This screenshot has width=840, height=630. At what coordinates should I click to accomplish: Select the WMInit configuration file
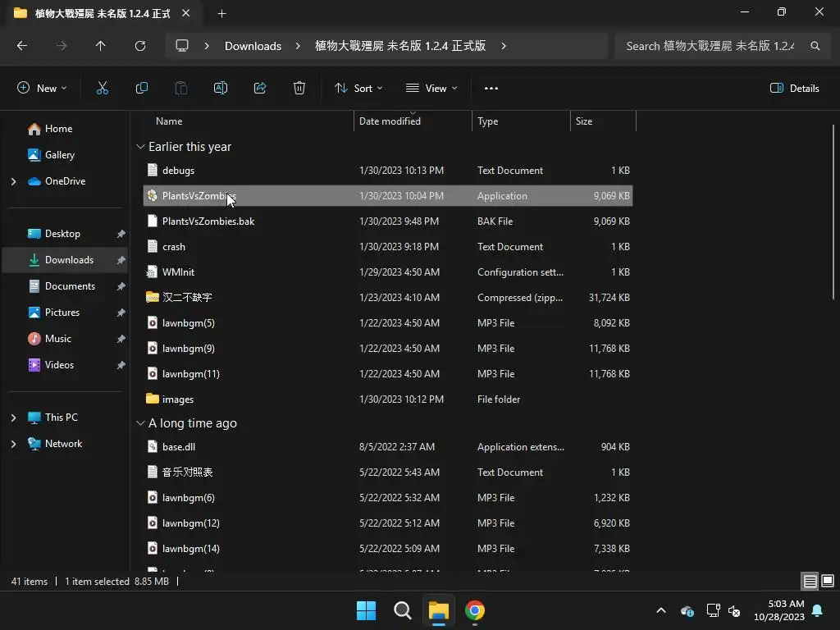point(388,272)
